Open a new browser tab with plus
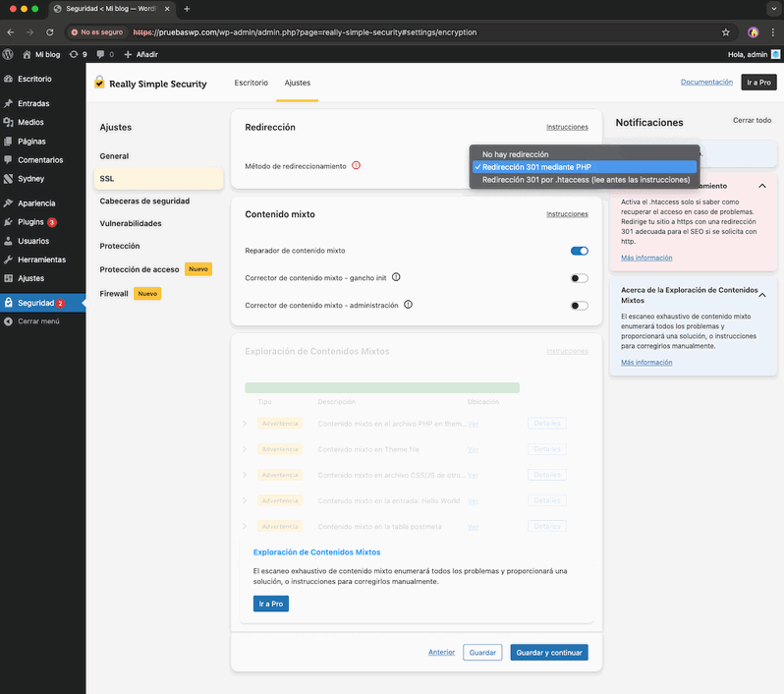 187,9
